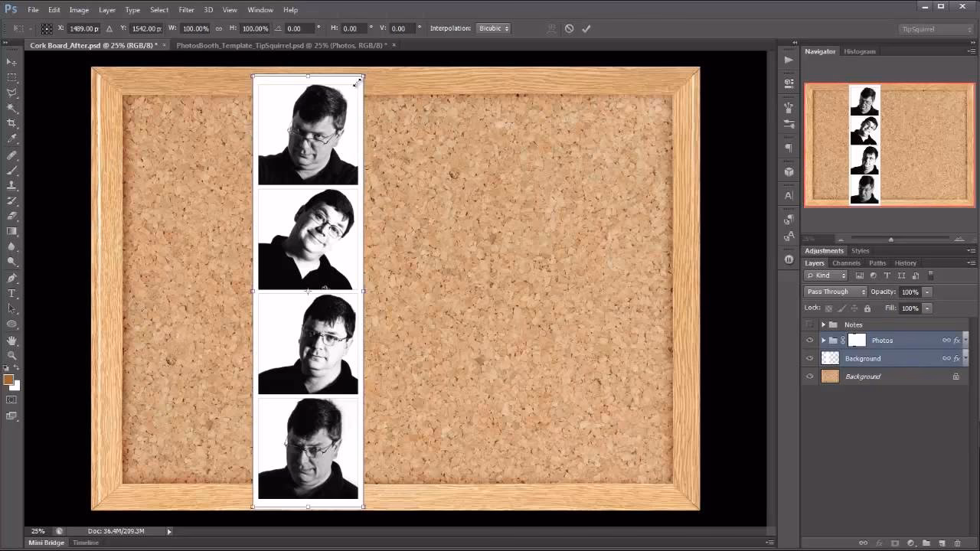This screenshot has height=551, width=980.
Task: Select the Move tool
Action: [11, 61]
